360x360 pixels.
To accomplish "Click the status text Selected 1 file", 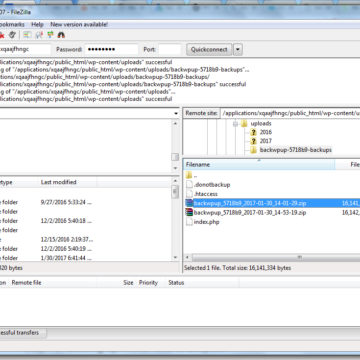I will [237, 268].
